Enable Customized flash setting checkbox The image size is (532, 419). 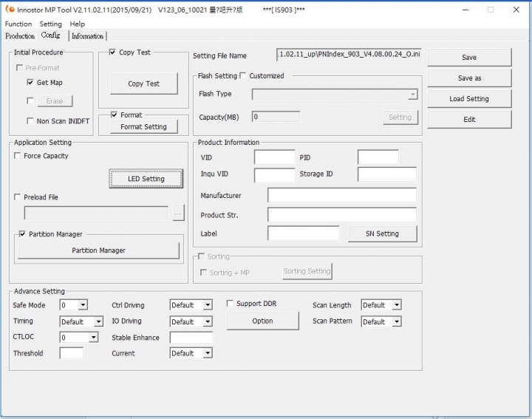242,75
